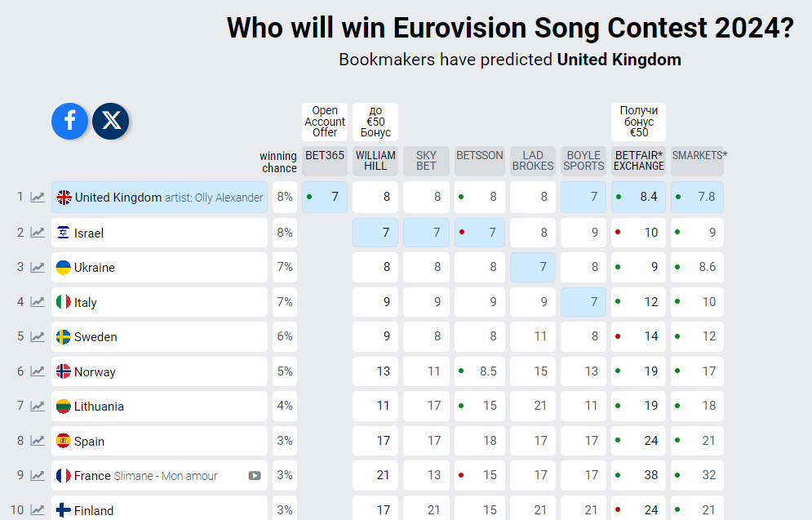Open the Bet365 bookmaker column header
812x520 pixels.
325,161
